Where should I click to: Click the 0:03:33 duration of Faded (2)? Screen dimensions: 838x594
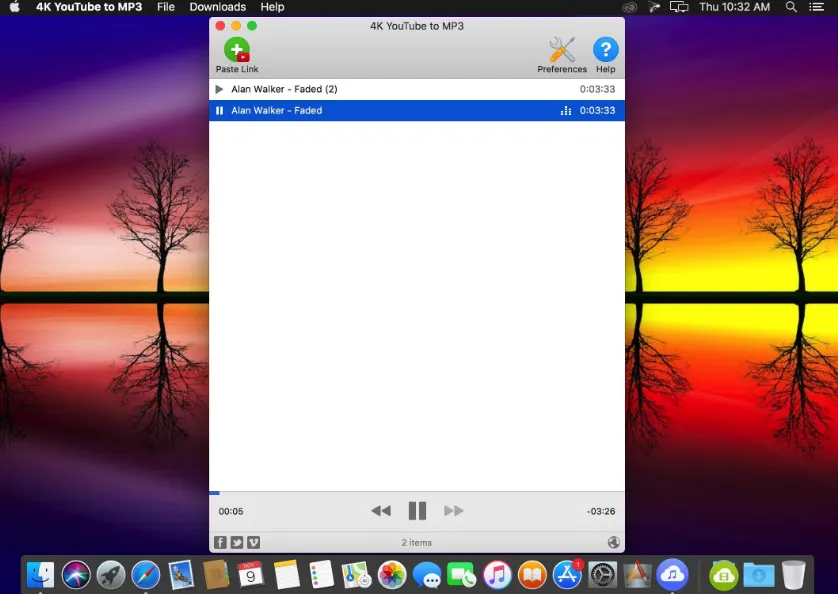point(597,89)
